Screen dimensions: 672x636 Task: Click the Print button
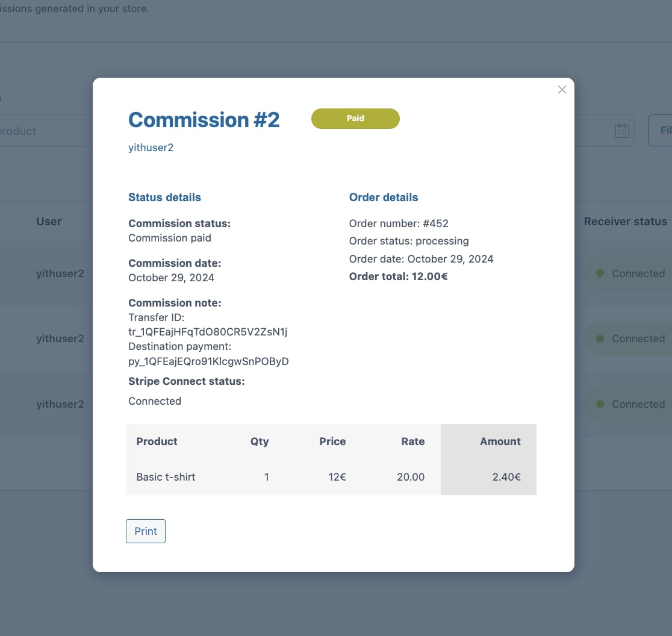pyautogui.click(x=146, y=531)
